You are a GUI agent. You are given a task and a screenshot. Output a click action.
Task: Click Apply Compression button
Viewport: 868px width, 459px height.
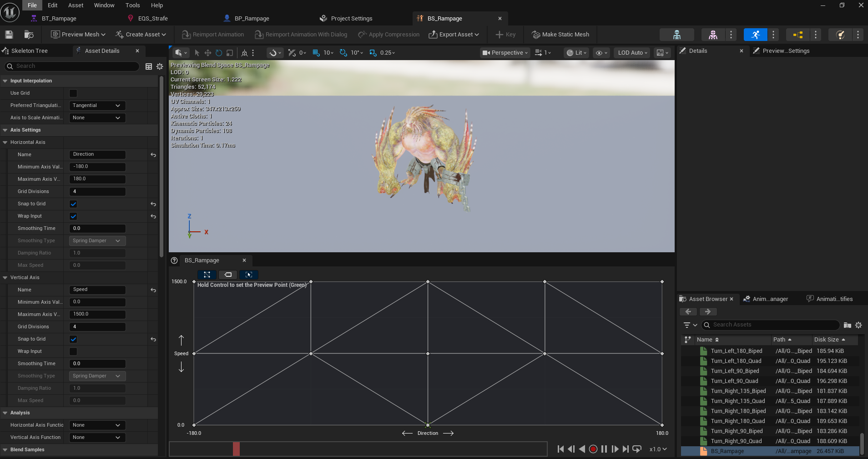pos(389,35)
